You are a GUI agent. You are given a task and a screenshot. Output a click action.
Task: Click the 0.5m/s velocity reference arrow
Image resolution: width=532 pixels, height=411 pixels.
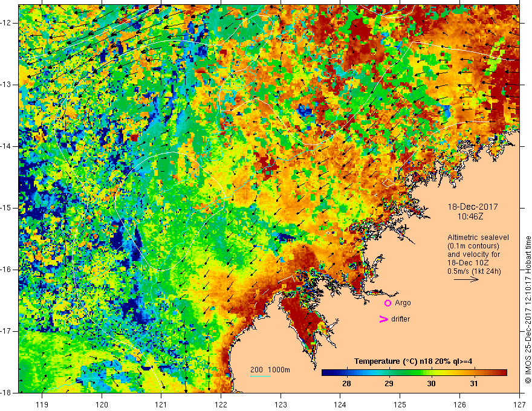(466, 279)
